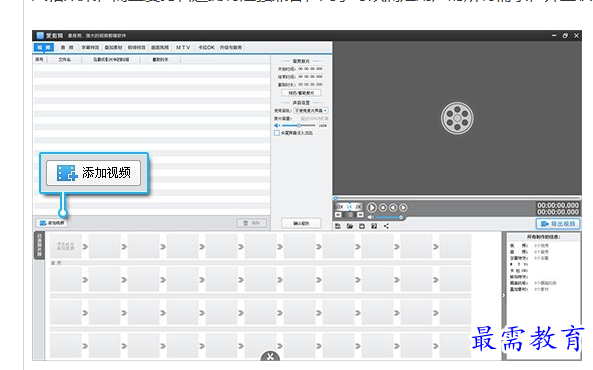
Task: Click the 确认修改 button
Action: click(301, 223)
